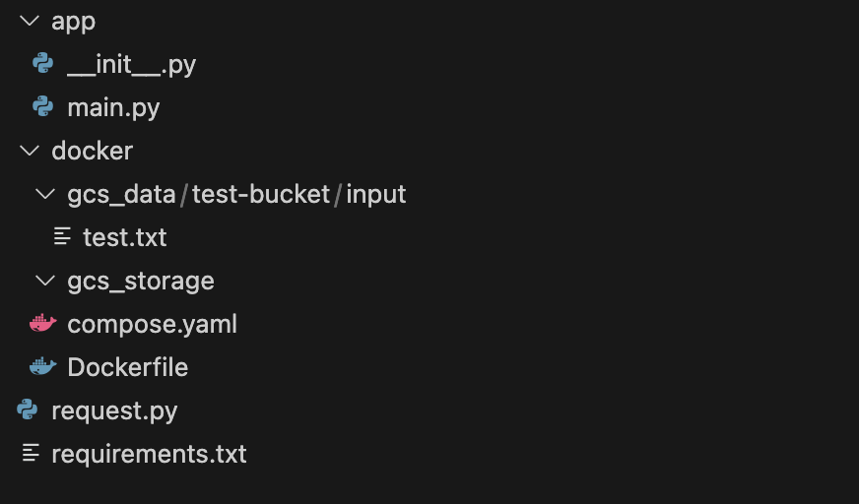The image size is (859, 504).
Task: Click the test-bucket path segment
Action: 261,194
